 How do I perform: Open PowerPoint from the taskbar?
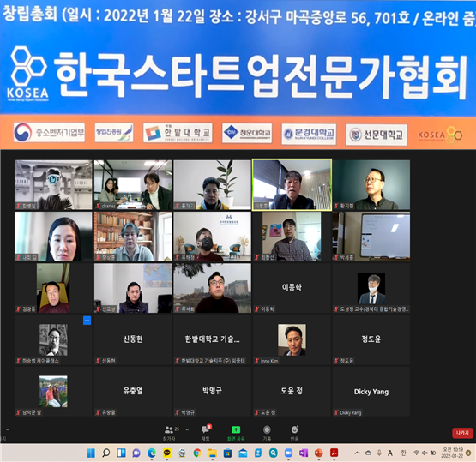tap(319, 453)
